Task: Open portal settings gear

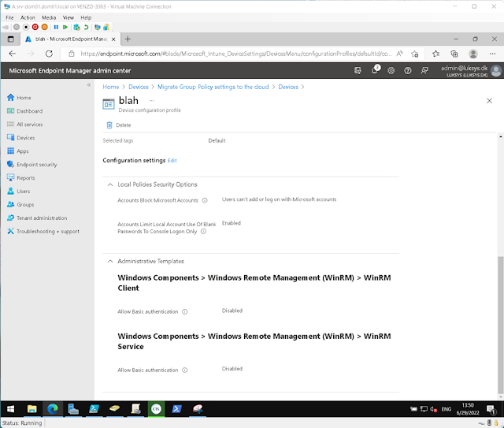Action: click(x=391, y=70)
